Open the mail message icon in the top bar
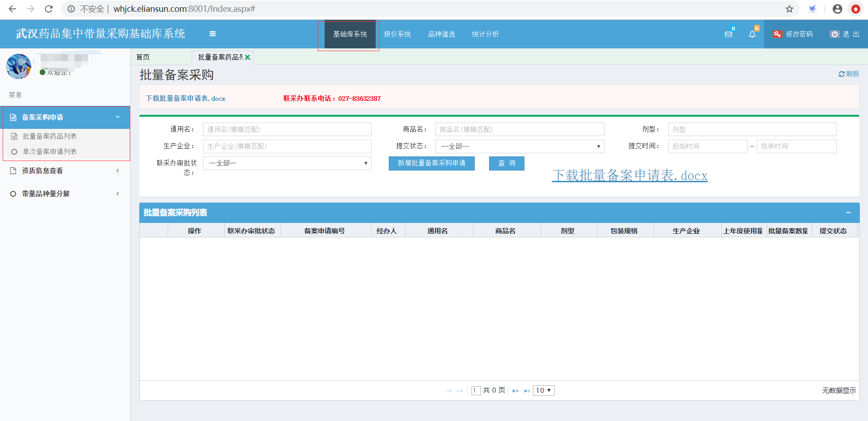 728,34
